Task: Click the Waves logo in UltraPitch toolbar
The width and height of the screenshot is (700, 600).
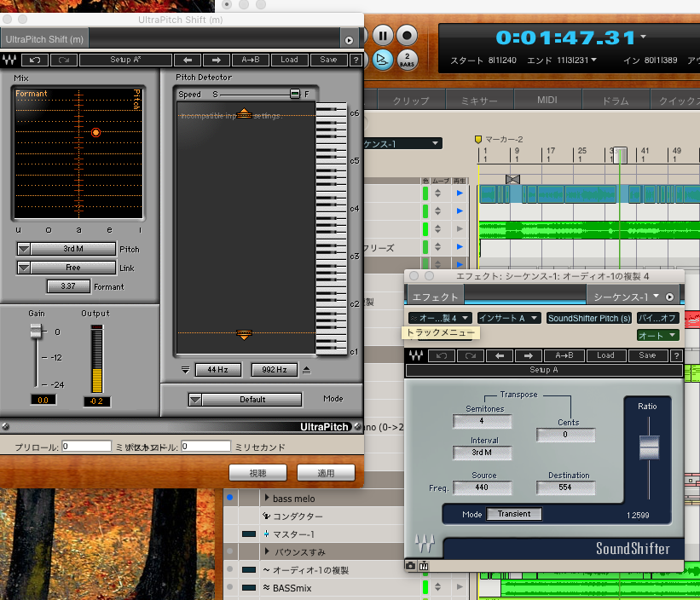Action: click(x=9, y=60)
